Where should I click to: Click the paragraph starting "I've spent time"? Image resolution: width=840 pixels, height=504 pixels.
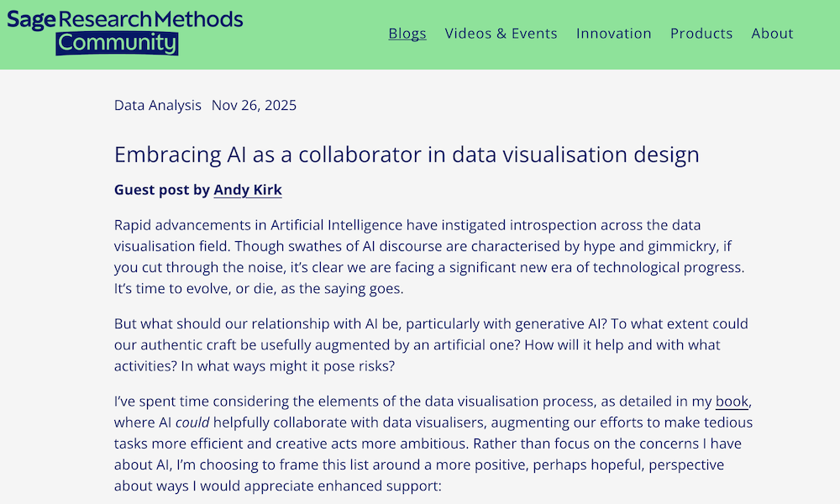[420, 444]
